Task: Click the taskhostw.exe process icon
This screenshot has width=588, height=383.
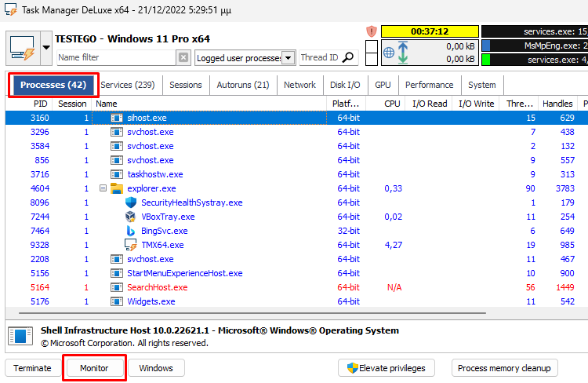Action: (117, 174)
